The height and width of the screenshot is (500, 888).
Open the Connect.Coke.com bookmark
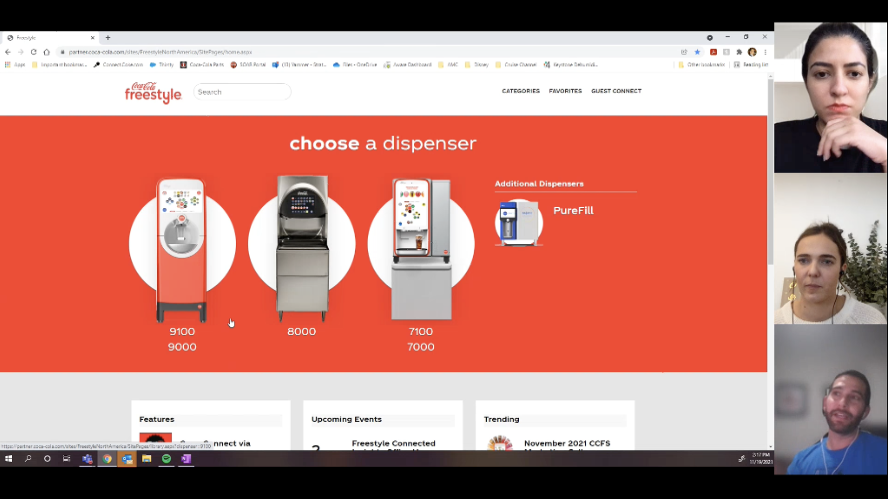point(118,65)
